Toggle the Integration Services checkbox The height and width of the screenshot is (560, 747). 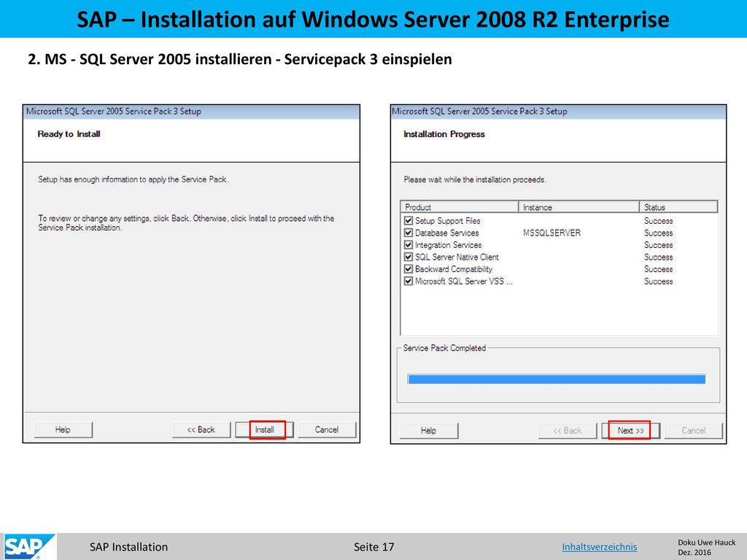409,245
